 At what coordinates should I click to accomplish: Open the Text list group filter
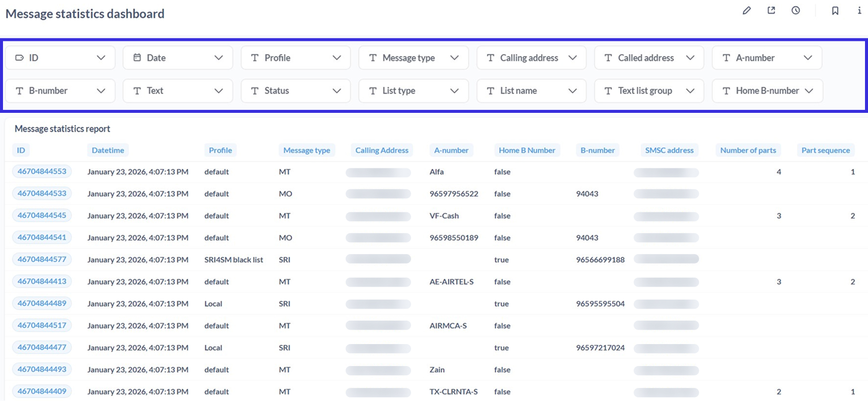(649, 91)
